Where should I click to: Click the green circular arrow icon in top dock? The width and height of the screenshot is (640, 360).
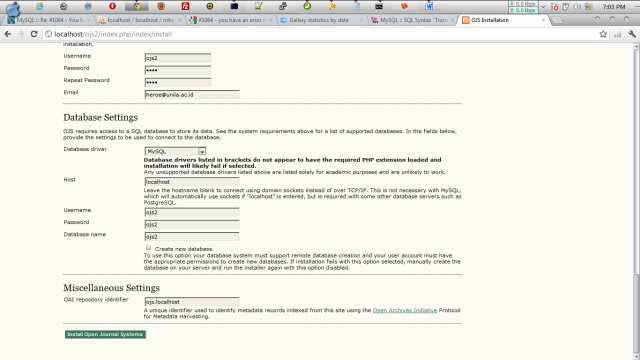[x=307, y=6]
